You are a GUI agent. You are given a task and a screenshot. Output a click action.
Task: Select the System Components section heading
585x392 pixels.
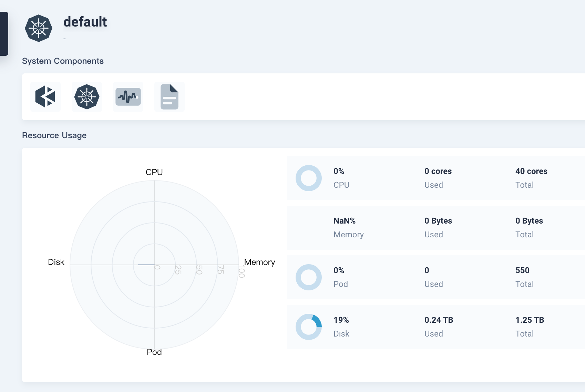pyautogui.click(x=63, y=61)
